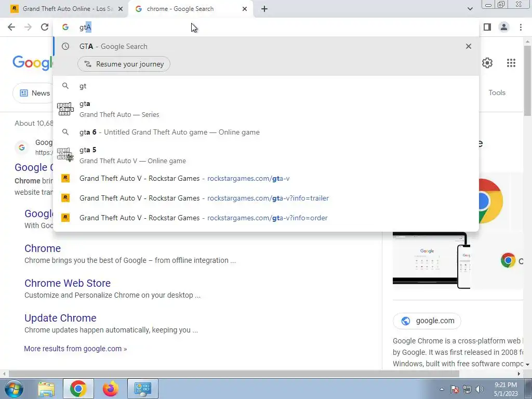Screen dimensions: 532x399
Task: Choose the 'gt' search suggestion
Action: click(266, 86)
